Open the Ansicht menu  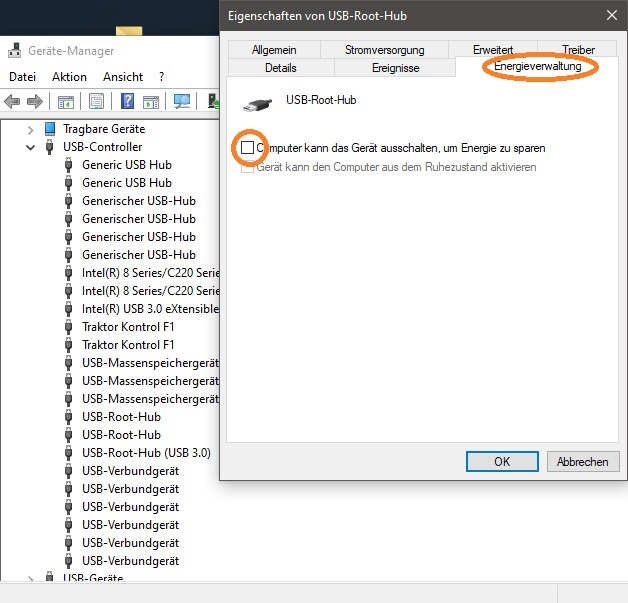click(x=123, y=76)
